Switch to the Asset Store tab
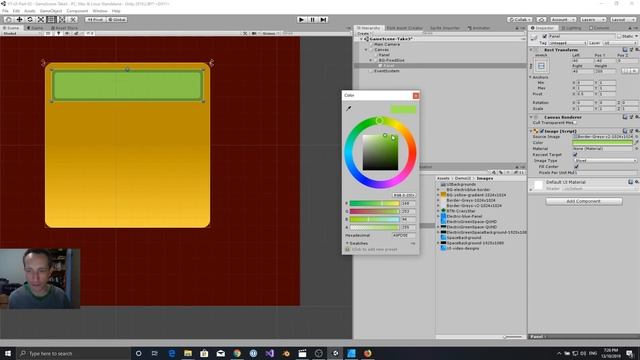The image size is (640, 360). [x=64, y=28]
